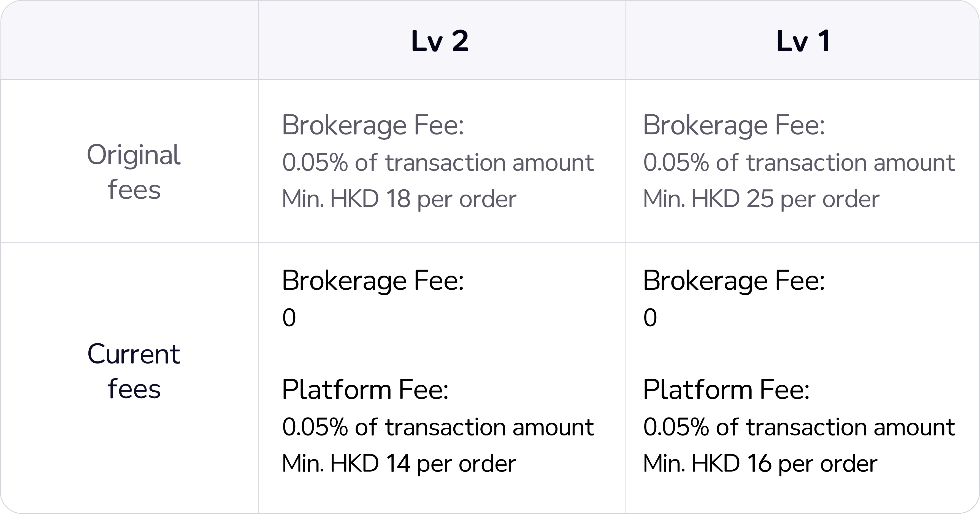
Task: Click 0.05% transaction text in Lv 1 original fees
Action: pos(799,163)
